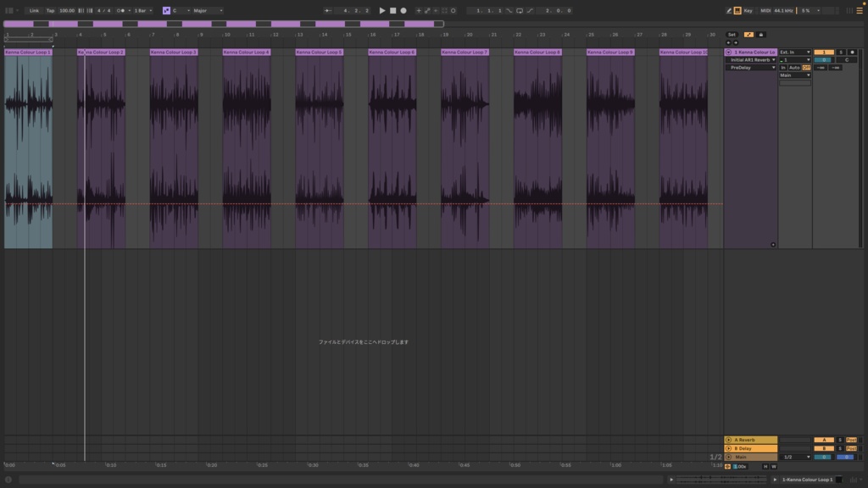Toggle the Lock Envelopes icon

tap(761, 35)
